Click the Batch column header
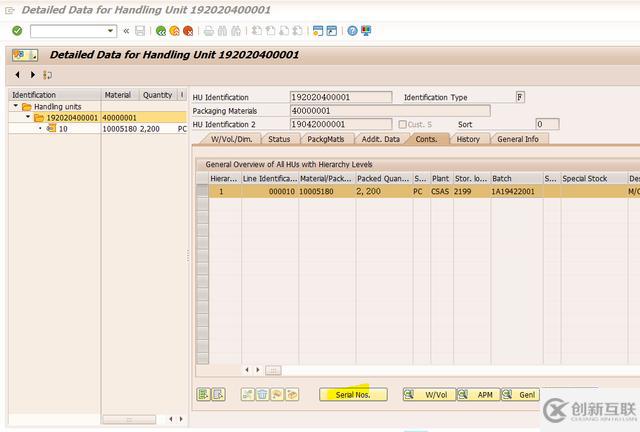The width and height of the screenshot is (640, 432). point(516,178)
